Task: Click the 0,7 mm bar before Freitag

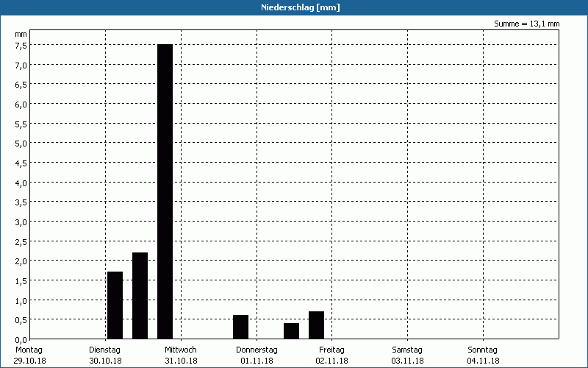Action: 316,325
